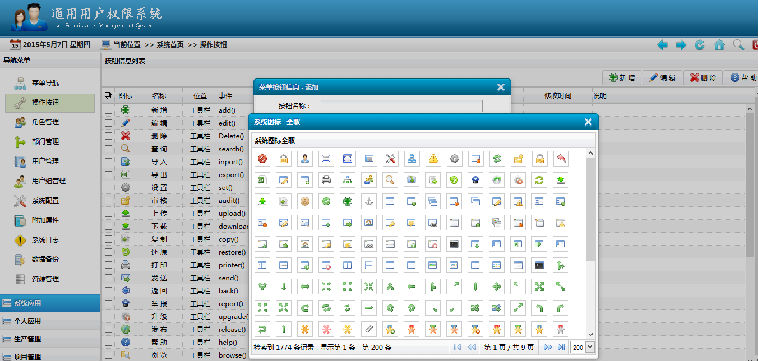Open system config via sidebar crossed-tools icon
Screen dimensions: 758x361
tap(20, 200)
